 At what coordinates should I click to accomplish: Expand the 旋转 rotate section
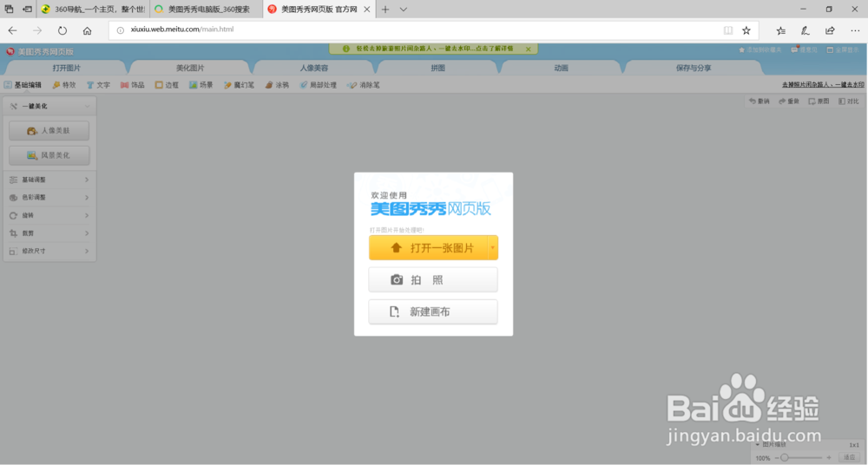coord(49,215)
